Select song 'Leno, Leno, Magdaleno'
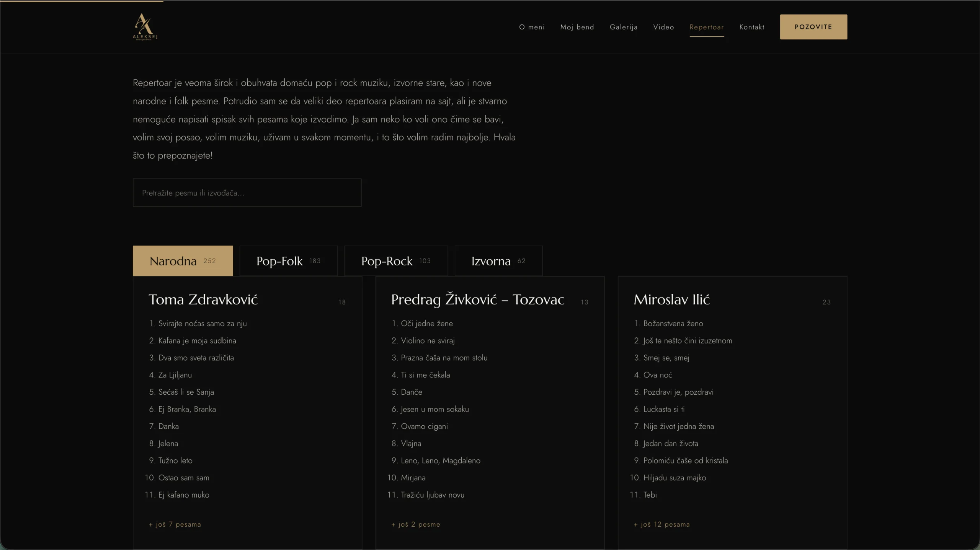The image size is (980, 550). coord(441,461)
